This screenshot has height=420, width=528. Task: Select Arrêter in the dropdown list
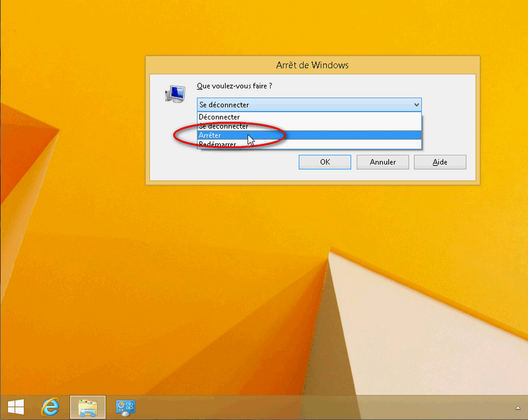pos(309,135)
